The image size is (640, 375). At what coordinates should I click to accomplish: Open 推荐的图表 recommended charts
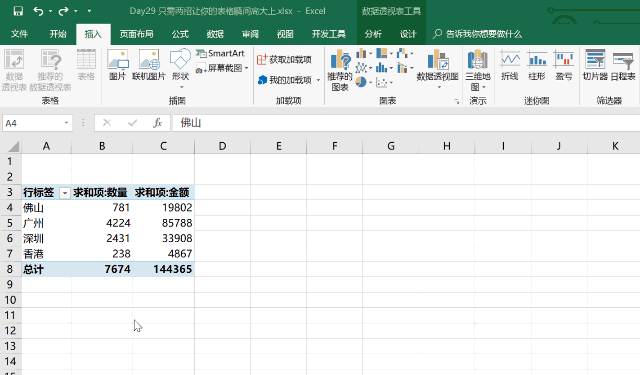[340, 69]
